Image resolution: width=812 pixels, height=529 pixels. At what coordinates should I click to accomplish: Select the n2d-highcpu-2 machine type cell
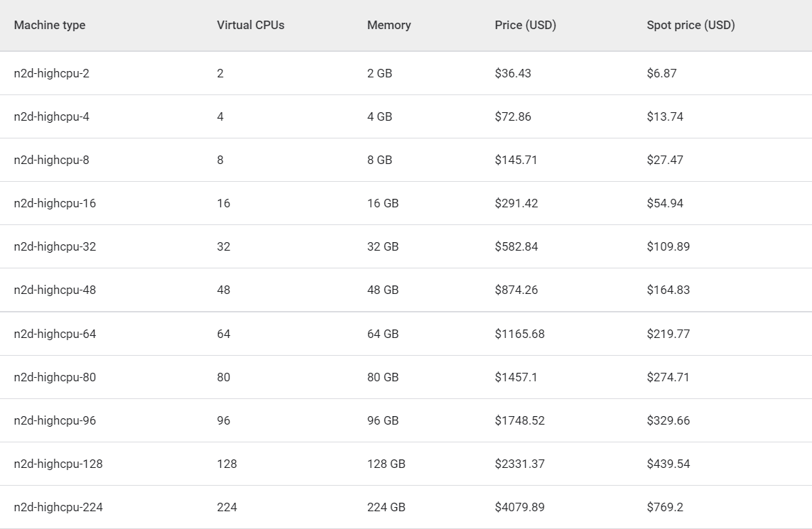52,74
